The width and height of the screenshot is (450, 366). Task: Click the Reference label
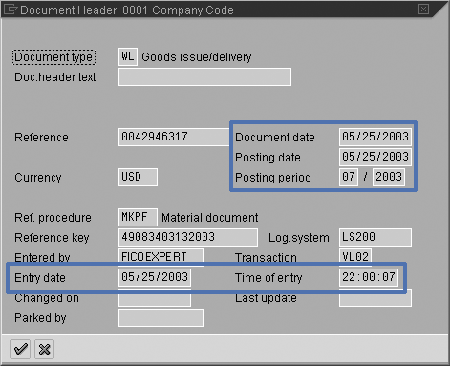[x=41, y=137]
